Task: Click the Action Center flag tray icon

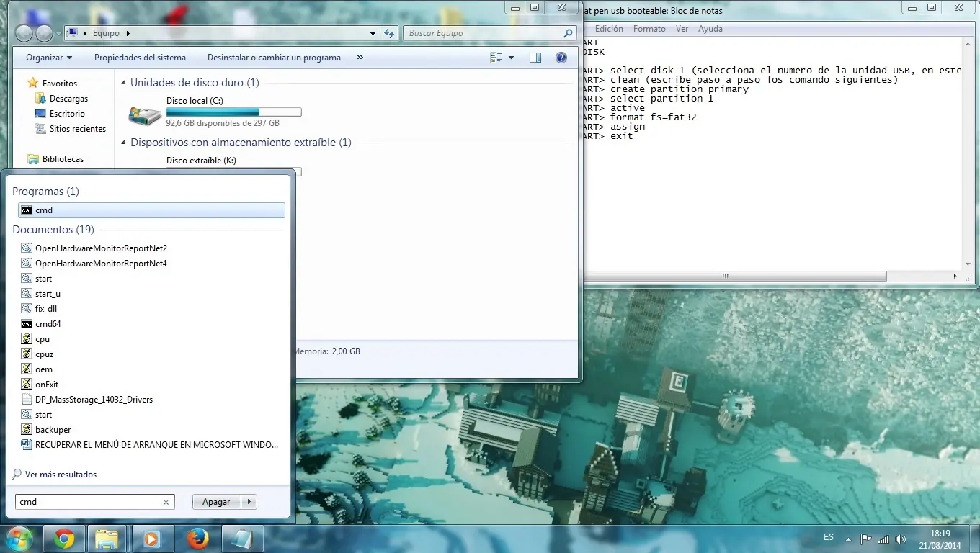Action: (866, 539)
